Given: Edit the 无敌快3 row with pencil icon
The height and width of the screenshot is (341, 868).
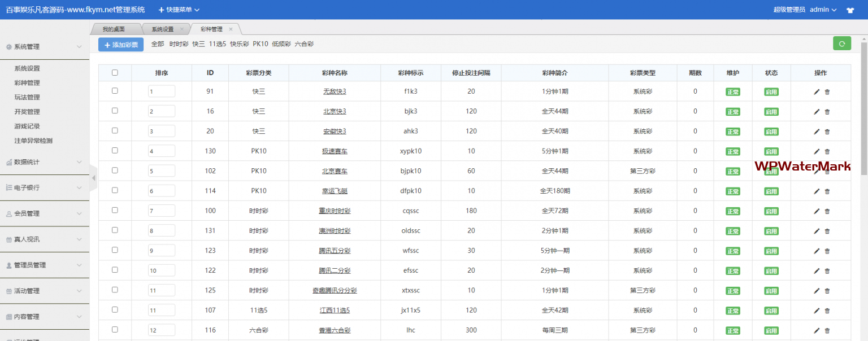Looking at the screenshot, I should click(817, 91).
